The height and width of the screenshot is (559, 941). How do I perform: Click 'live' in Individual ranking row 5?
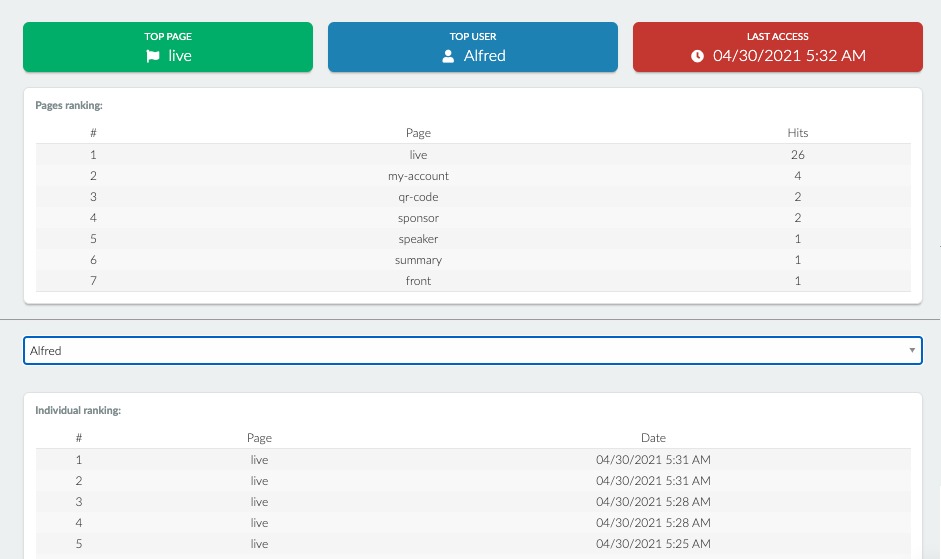pos(259,544)
